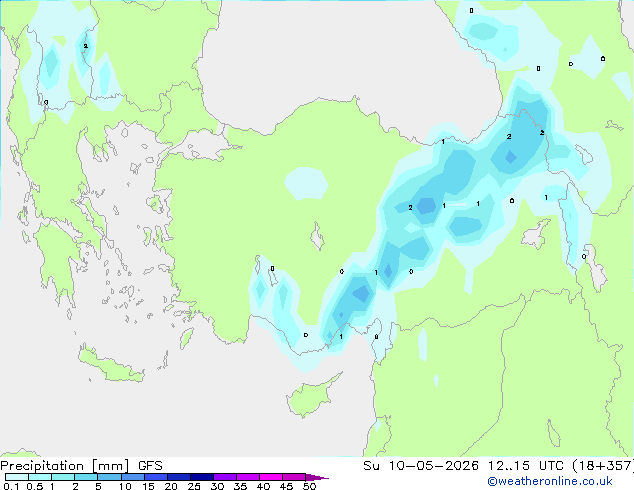
Task: Click the 40–45 mm magenta legend box
Action: (x=271, y=477)
